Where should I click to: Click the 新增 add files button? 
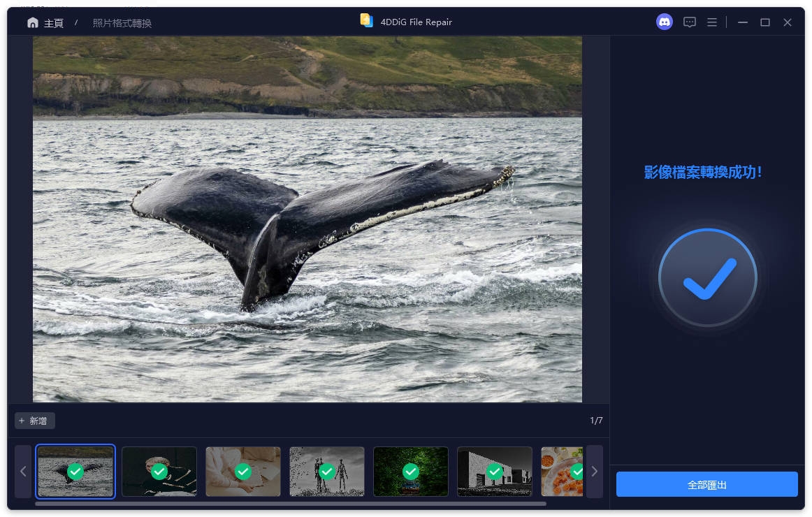pyautogui.click(x=34, y=421)
